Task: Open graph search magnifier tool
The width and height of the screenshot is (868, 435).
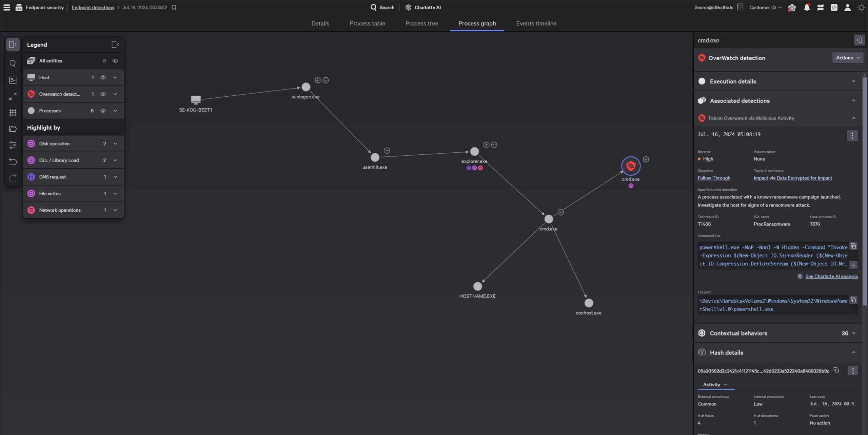Action: pos(13,63)
